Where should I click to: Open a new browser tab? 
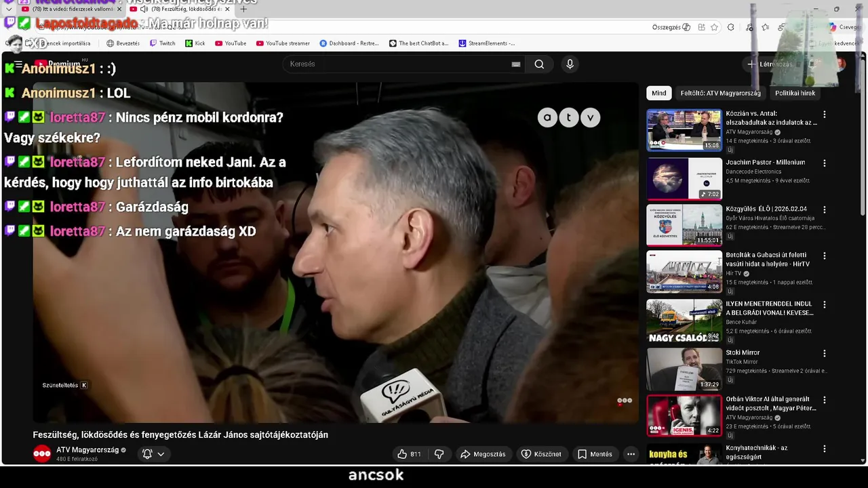pos(243,9)
